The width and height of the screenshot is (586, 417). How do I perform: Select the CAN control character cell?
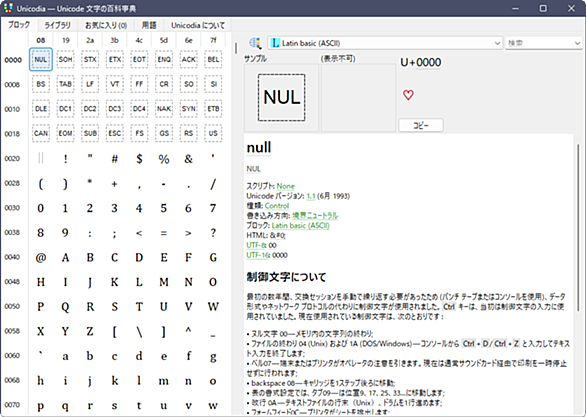tap(41, 133)
